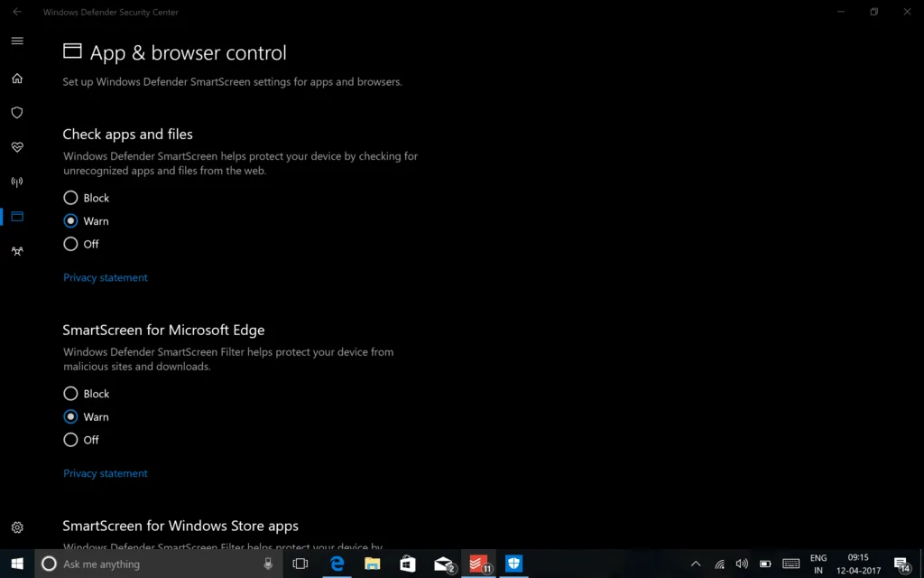924x578 pixels.
Task: Click Cortana Ask me anything search box
Action: (x=159, y=564)
